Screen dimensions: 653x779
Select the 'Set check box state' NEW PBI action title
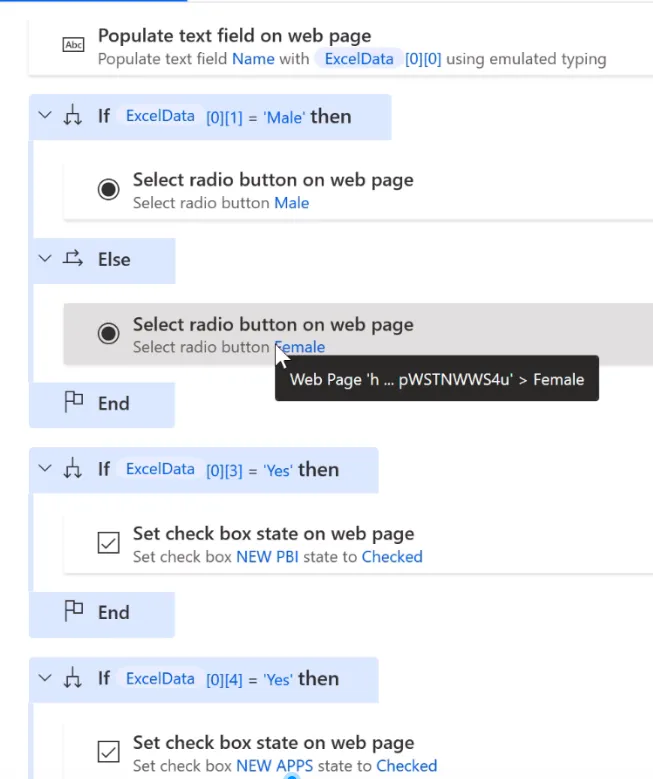tap(273, 534)
